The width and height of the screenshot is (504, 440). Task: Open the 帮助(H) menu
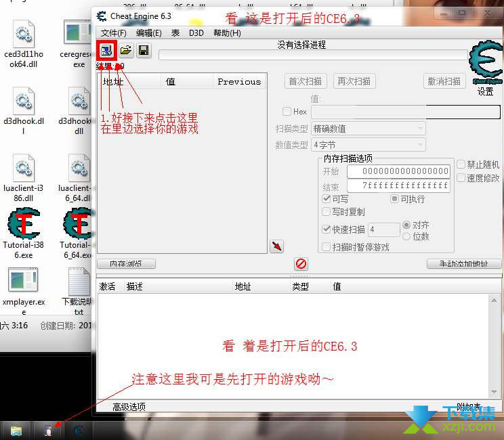click(x=227, y=33)
